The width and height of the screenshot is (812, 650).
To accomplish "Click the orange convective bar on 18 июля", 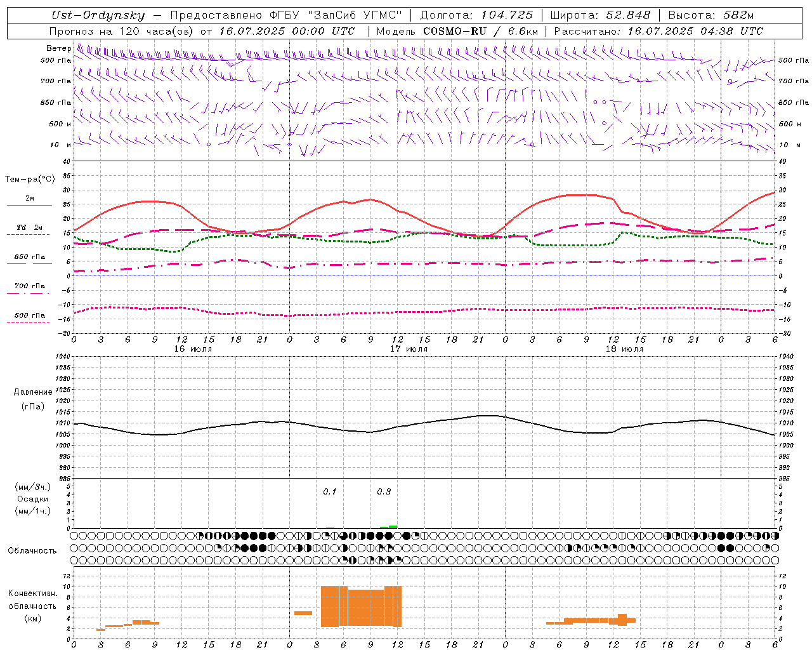I will (x=591, y=620).
